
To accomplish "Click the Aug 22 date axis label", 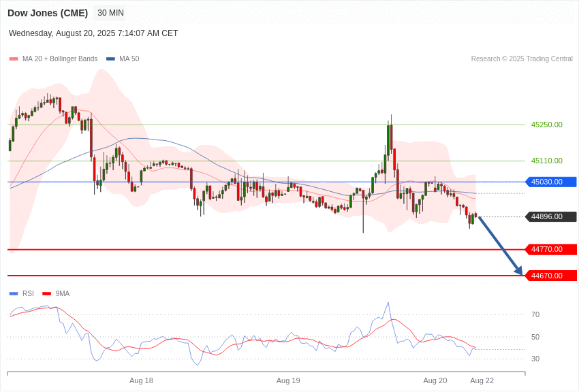I will (482, 380).
